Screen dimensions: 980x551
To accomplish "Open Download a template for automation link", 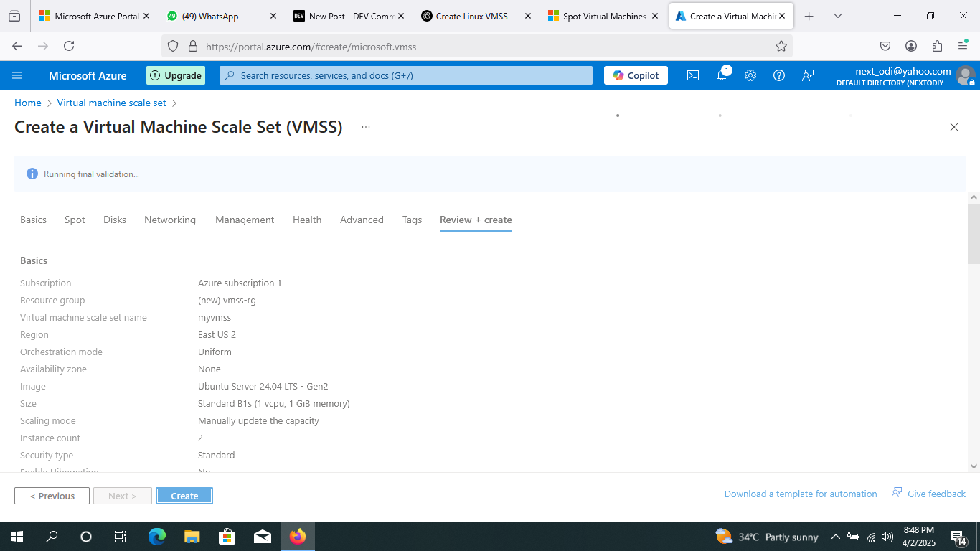I will (x=801, y=494).
